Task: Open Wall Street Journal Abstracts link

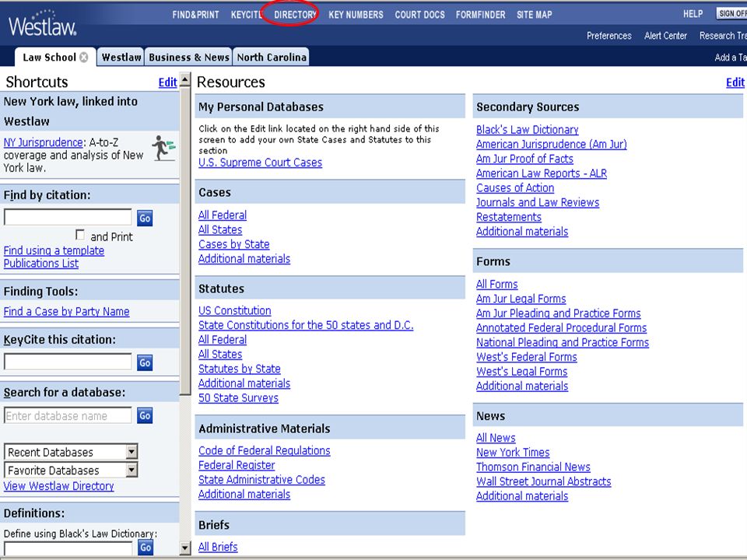Action: (544, 481)
